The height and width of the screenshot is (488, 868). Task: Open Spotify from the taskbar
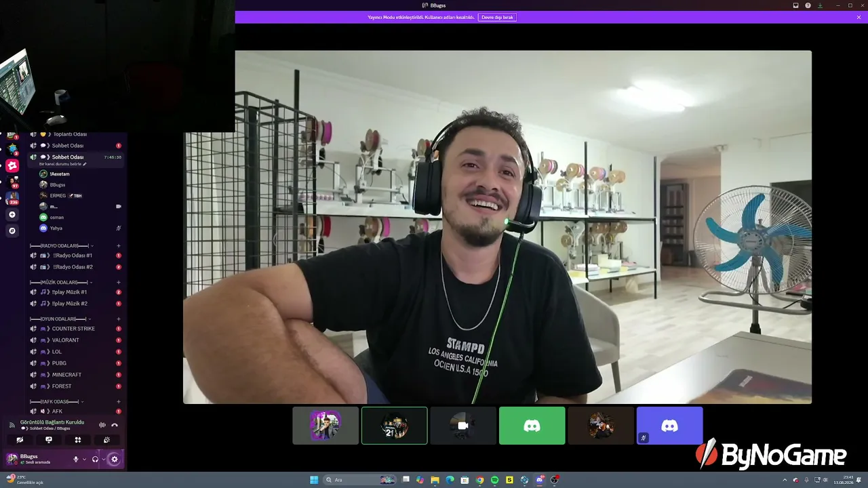(494, 480)
